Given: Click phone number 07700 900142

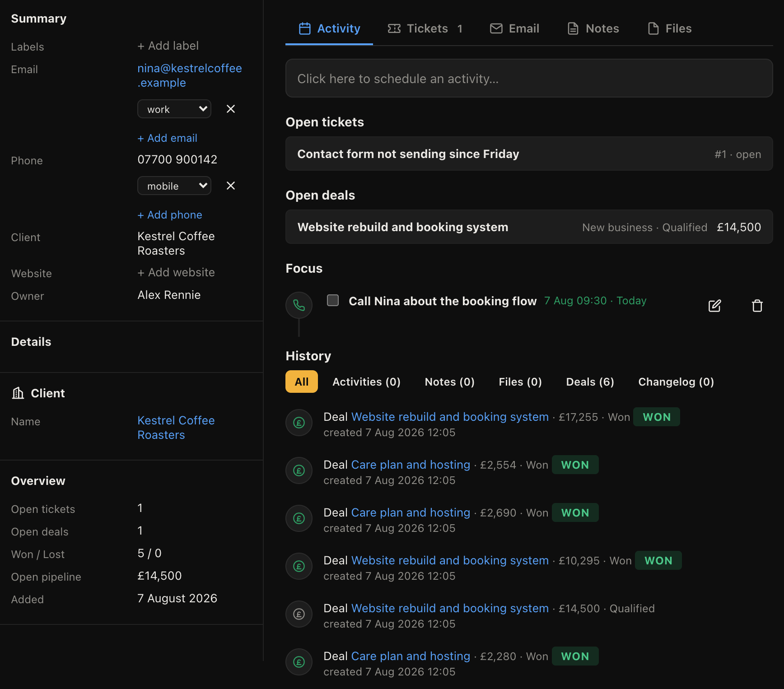Looking at the screenshot, I should point(177,159).
